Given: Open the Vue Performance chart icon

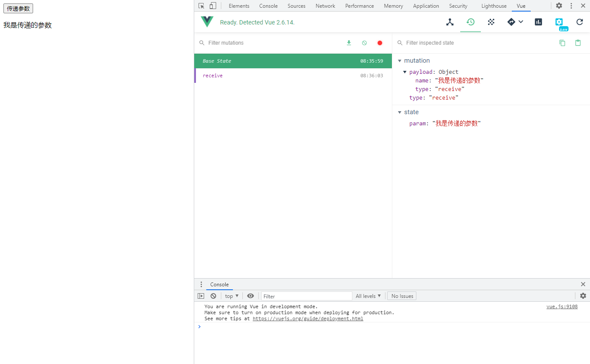Looking at the screenshot, I should pos(538,22).
